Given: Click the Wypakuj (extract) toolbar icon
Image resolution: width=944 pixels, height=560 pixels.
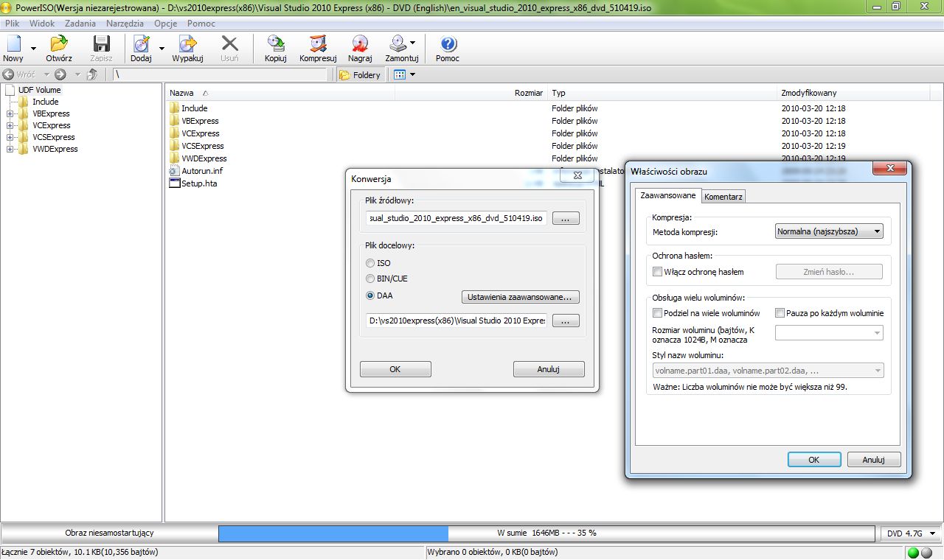Looking at the screenshot, I should [x=187, y=44].
